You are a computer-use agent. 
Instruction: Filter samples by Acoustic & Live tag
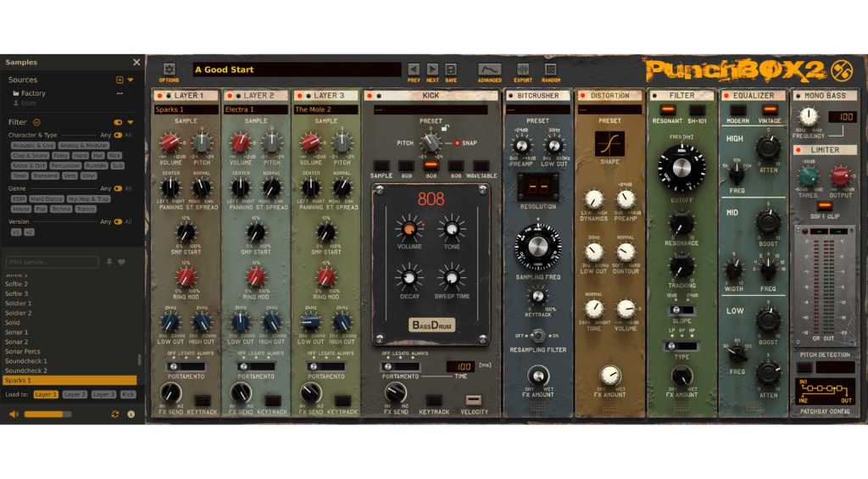click(33, 146)
